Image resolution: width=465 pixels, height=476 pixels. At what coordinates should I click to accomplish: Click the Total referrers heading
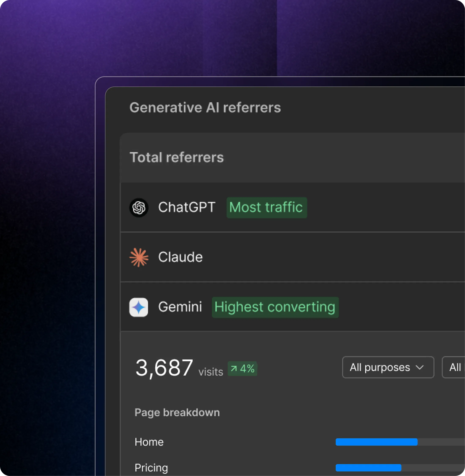pos(176,157)
